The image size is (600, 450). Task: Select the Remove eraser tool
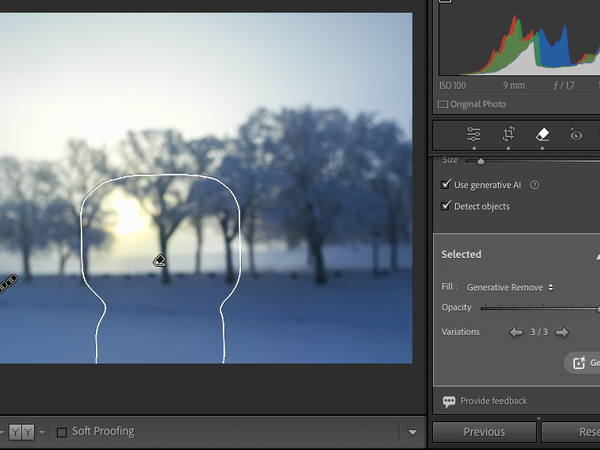[x=543, y=134]
